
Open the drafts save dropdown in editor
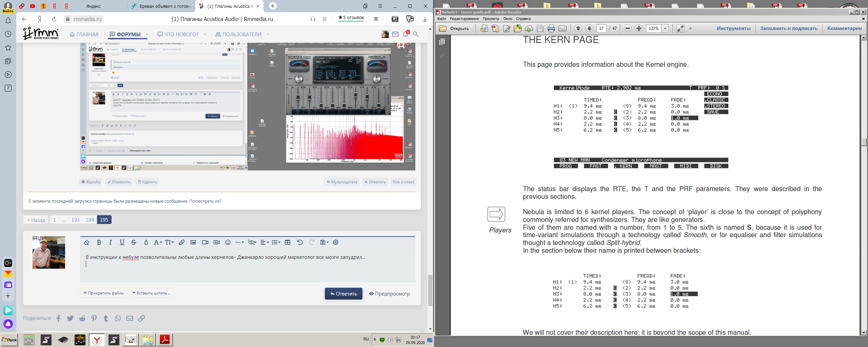(324, 242)
